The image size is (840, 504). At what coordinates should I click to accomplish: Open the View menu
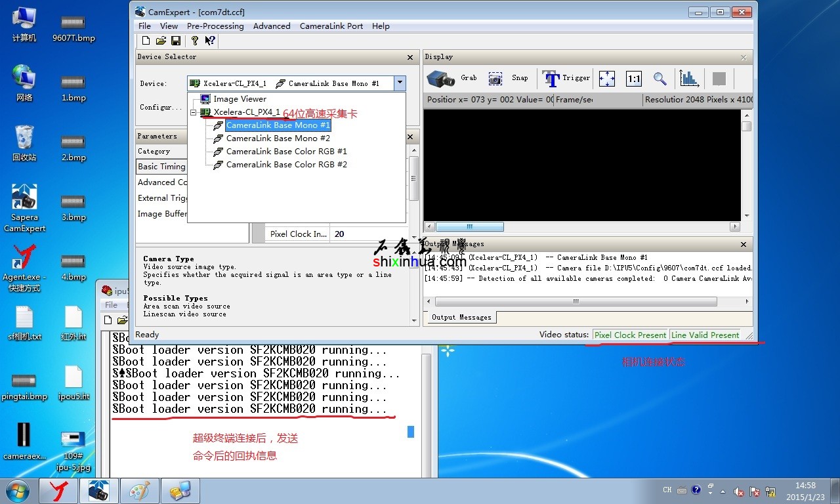click(169, 26)
